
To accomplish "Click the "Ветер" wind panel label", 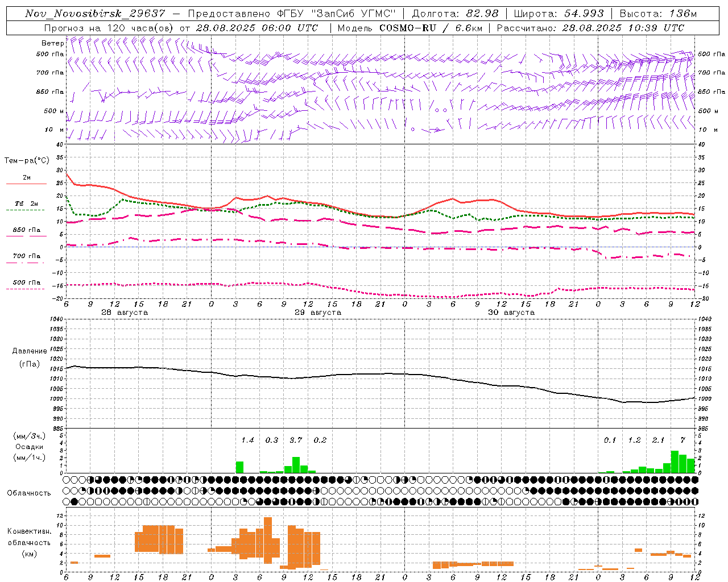I will (x=53, y=43).
